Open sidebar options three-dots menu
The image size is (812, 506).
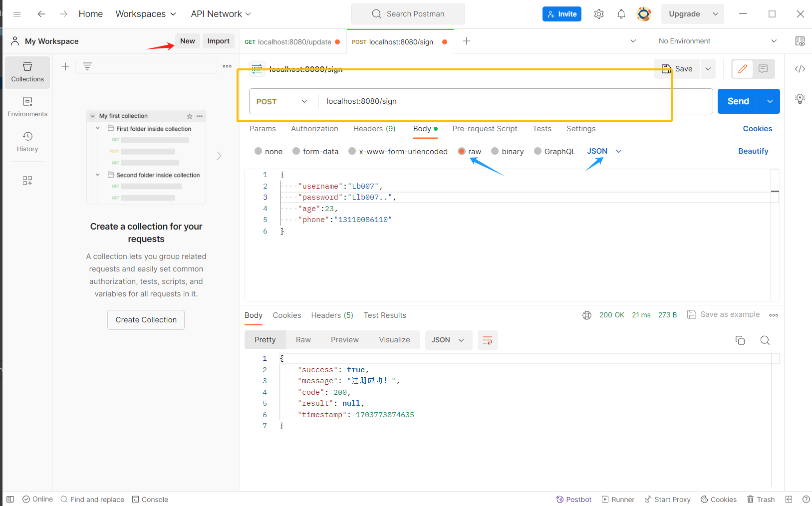click(x=227, y=66)
